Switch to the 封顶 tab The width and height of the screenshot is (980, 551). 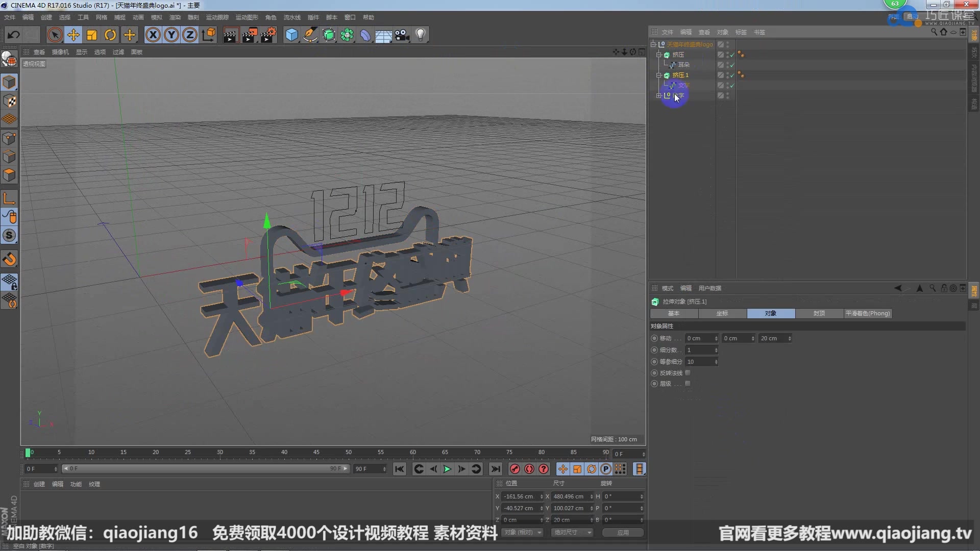(819, 313)
